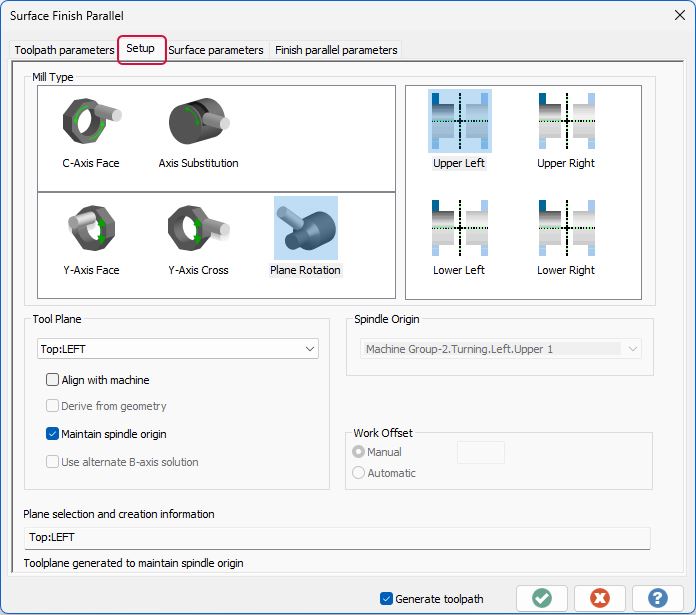This screenshot has width=696, height=615.
Task: Go to Finish parallel parameters tab
Action: [336, 50]
